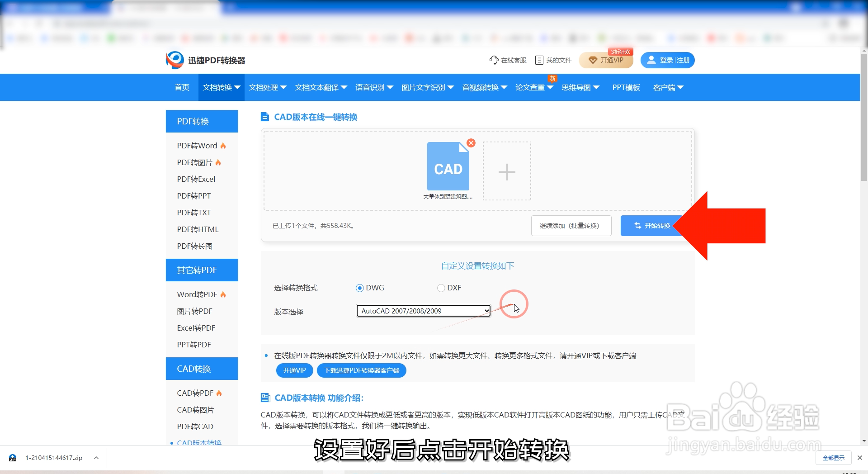Click the scrollbar down arrow
This screenshot has width=868, height=474.
tap(864, 441)
